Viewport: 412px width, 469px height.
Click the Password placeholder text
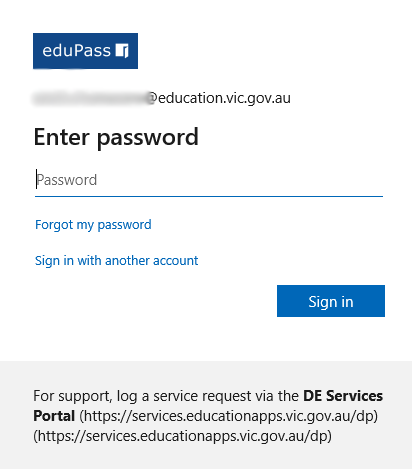click(67, 180)
